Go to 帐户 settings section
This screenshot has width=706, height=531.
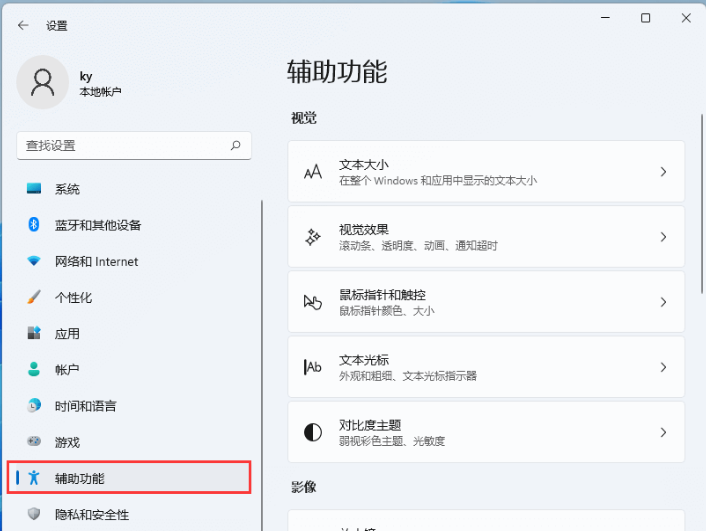67,370
